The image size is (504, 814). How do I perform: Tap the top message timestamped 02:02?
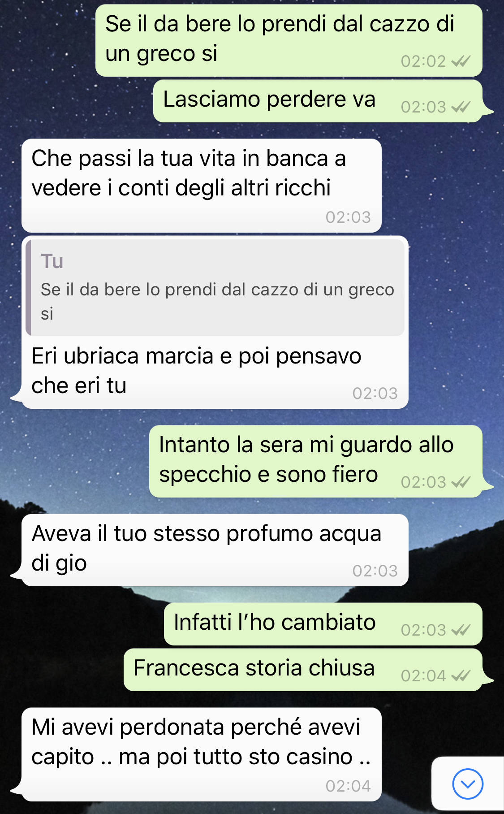pos(289,40)
